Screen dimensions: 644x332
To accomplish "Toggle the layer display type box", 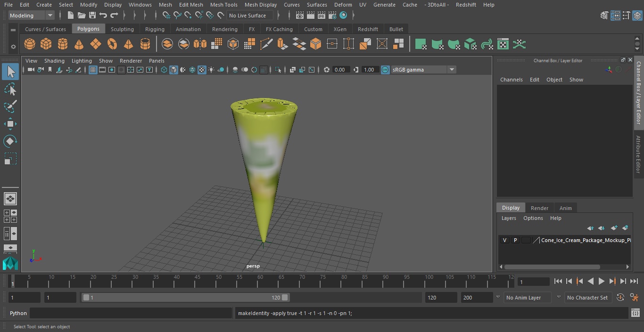I will click(x=526, y=240).
